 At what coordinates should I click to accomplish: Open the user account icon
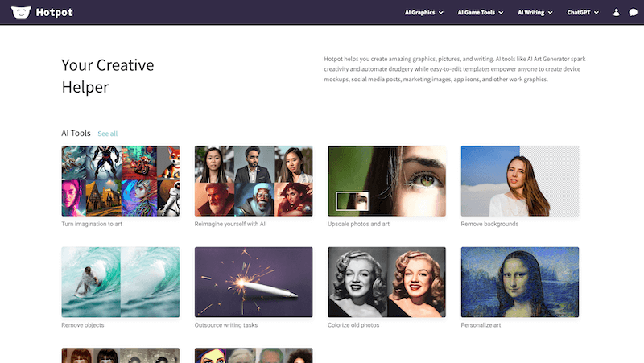[617, 13]
